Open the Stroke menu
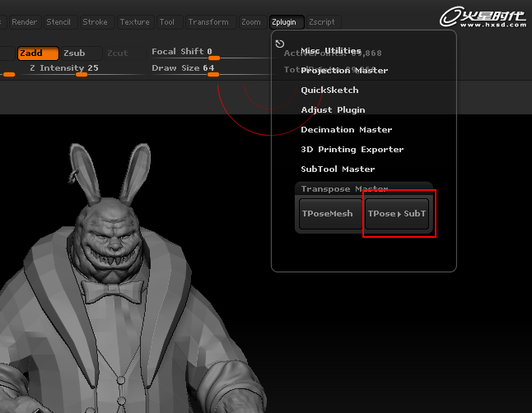Image resolution: width=532 pixels, height=413 pixels. tap(96, 22)
